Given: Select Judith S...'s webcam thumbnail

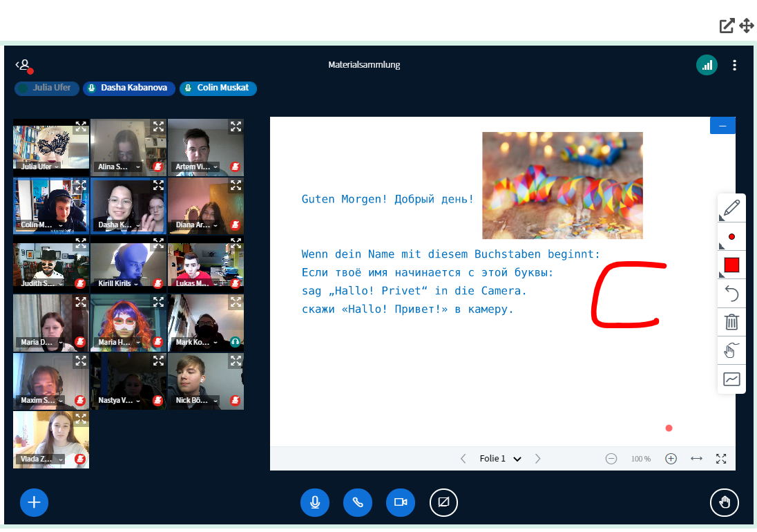Looking at the screenshot, I should pyautogui.click(x=50, y=264).
